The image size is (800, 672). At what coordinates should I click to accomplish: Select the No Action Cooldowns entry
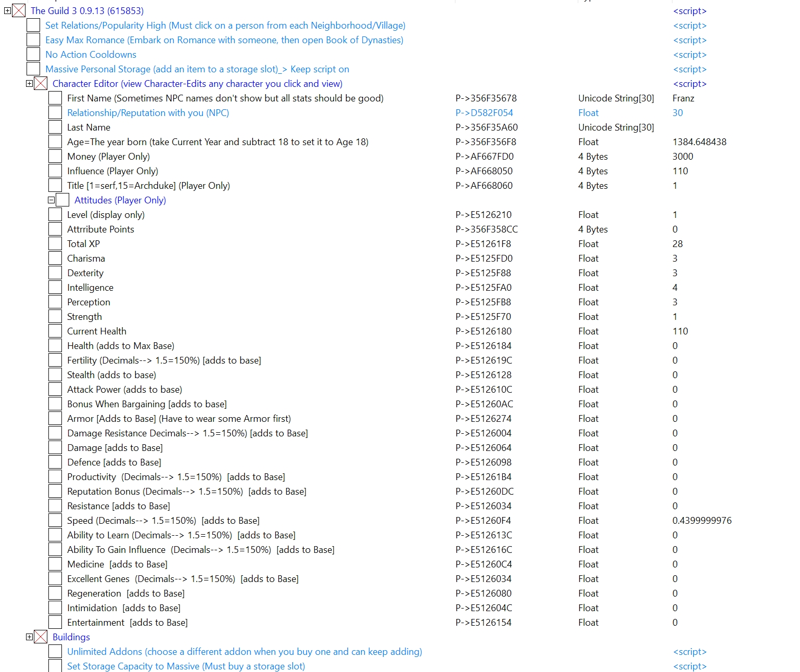(x=91, y=54)
